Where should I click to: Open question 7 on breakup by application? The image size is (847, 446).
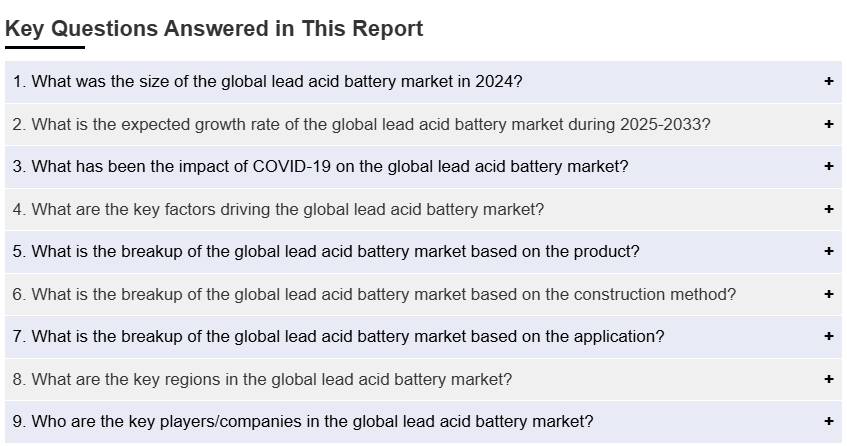338,337
